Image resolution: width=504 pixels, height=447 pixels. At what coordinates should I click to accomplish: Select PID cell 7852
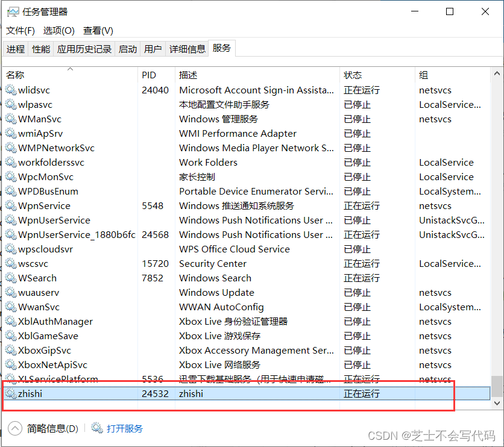pyautogui.click(x=153, y=278)
